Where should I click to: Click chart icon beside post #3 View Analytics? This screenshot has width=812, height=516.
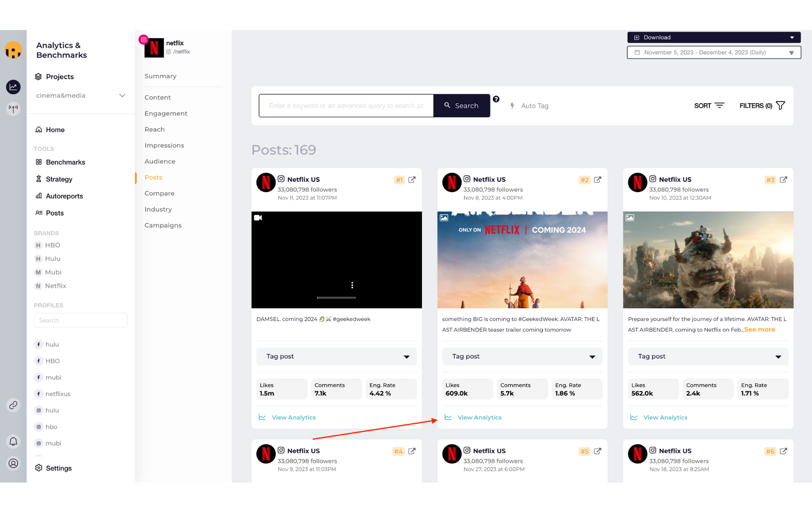(634, 417)
